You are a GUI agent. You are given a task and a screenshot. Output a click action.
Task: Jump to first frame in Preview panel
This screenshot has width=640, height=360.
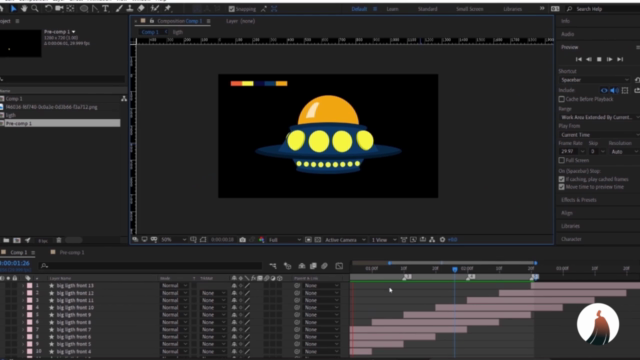coord(578,60)
